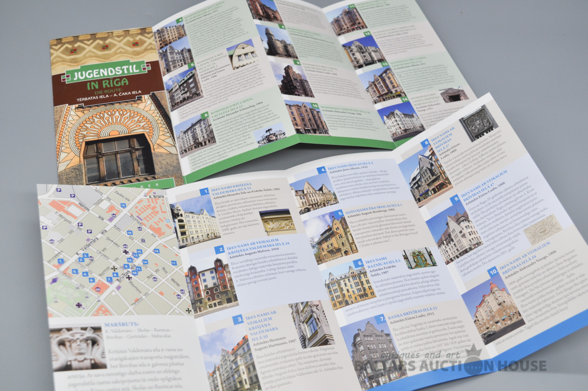Click heading "ĪRES NAMS SKOLAS IELĀ 4"
The width and height of the screenshot is (588, 391).
pyautogui.click(x=350, y=165)
